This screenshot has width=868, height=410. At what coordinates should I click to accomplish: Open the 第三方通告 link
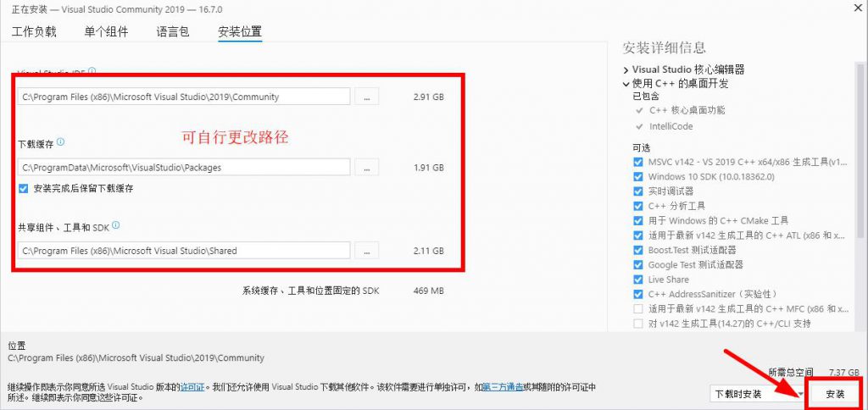pyautogui.click(x=503, y=387)
